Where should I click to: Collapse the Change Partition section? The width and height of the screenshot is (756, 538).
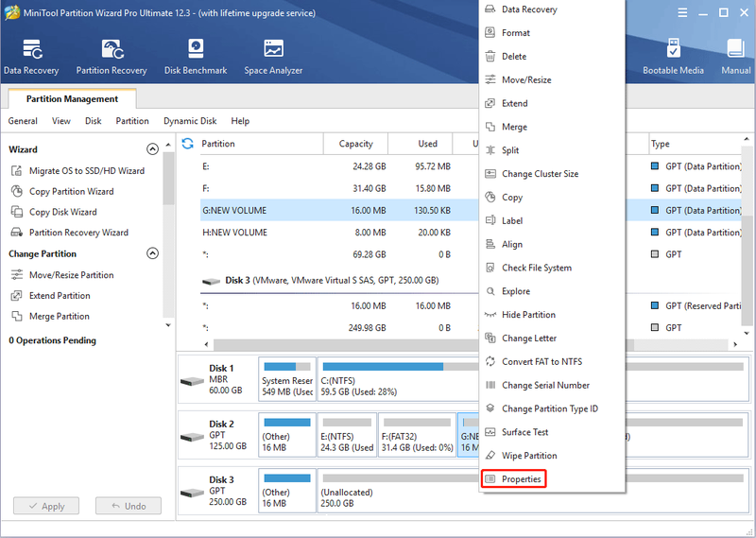point(152,253)
